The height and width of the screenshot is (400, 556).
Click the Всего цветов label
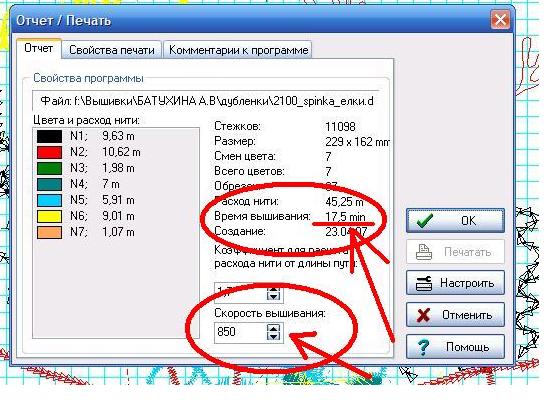249,172
